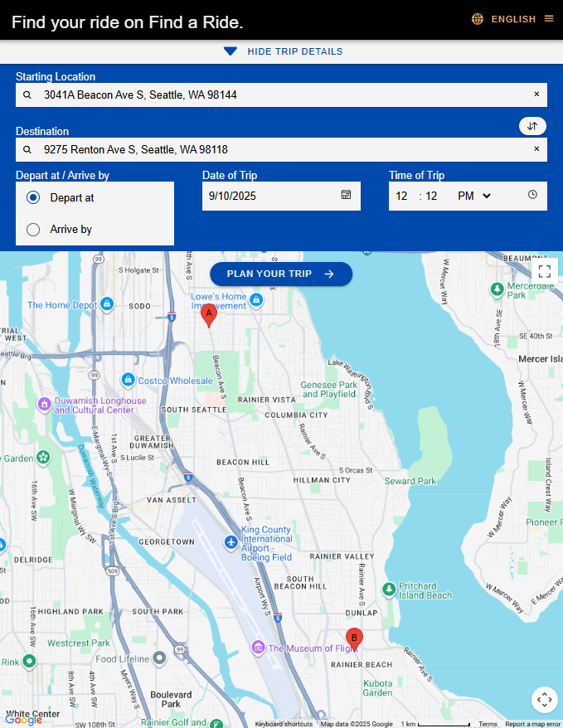Click the Rink green pin icon
The width and height of the screenshot is (563, 728).
click(x=29, y=661)
